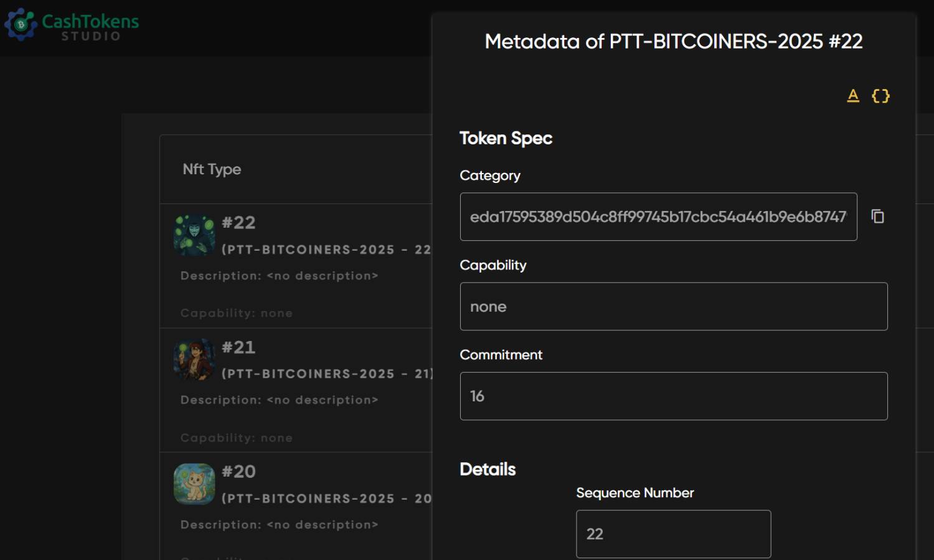Focus the Category input field
Viewport: 934px width, 560px height.
(x=658, y=217)
